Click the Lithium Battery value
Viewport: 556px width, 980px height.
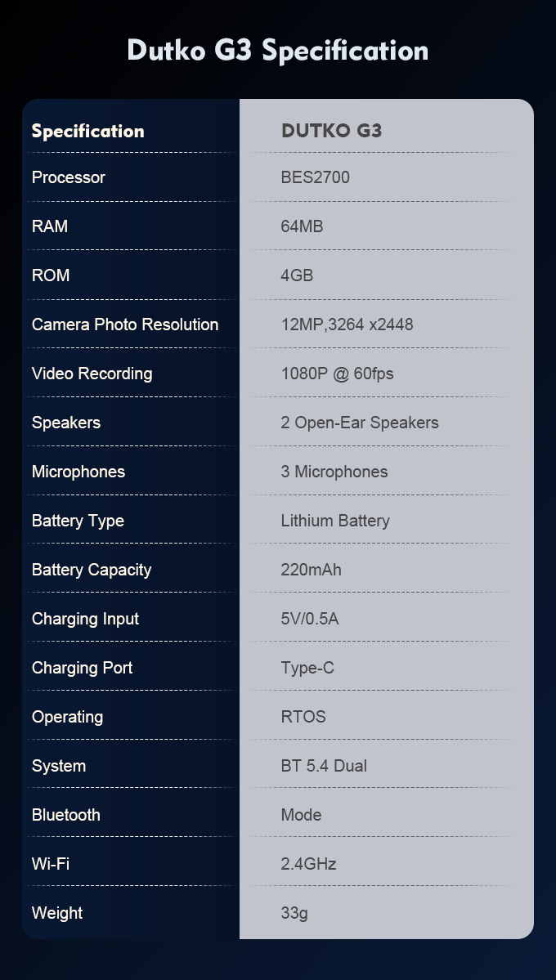[x=335, y=521]
